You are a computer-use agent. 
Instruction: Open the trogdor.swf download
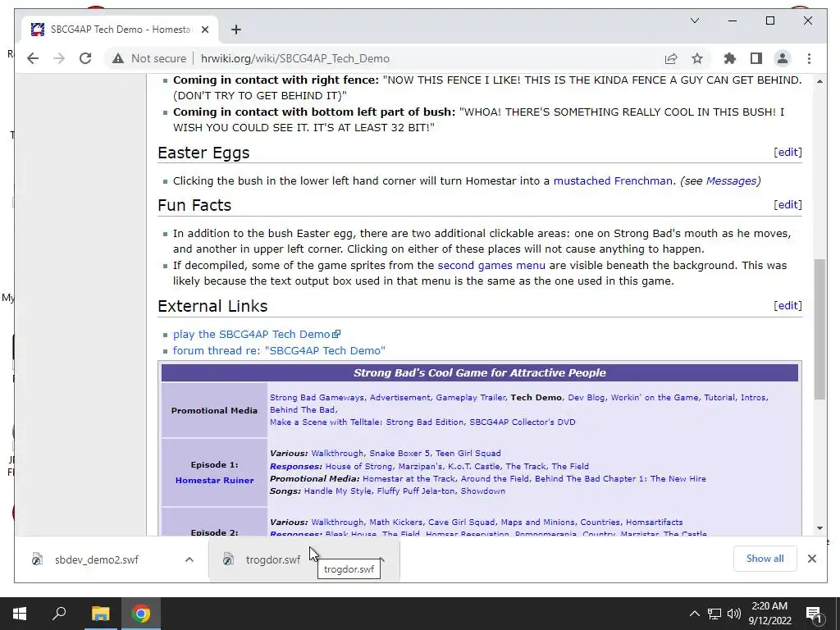pos(272,559)
